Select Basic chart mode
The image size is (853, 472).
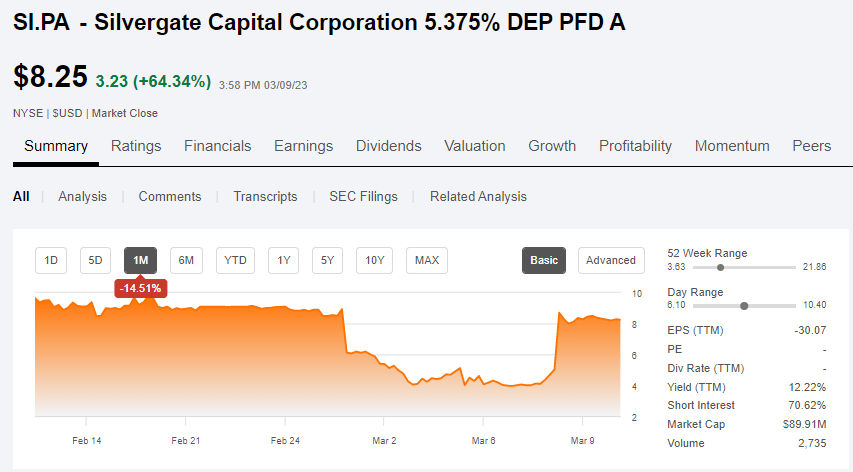click(544, 260)
